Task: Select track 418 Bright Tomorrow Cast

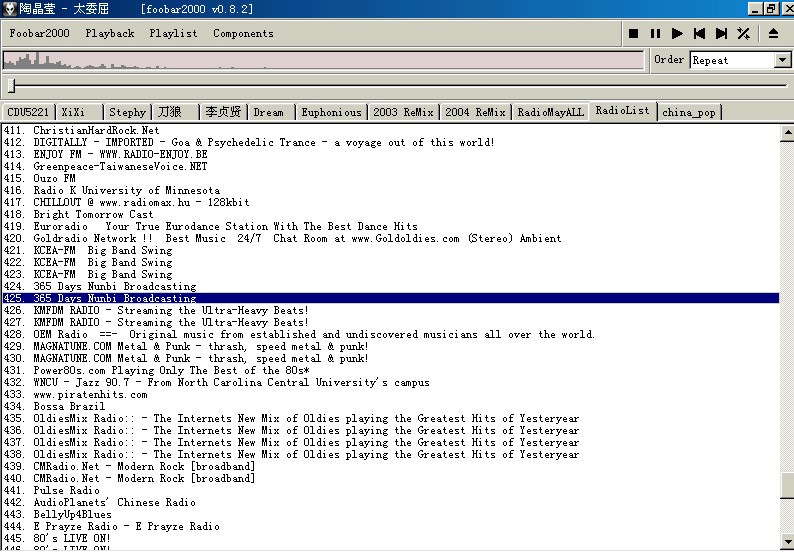Action: [390, 214]
